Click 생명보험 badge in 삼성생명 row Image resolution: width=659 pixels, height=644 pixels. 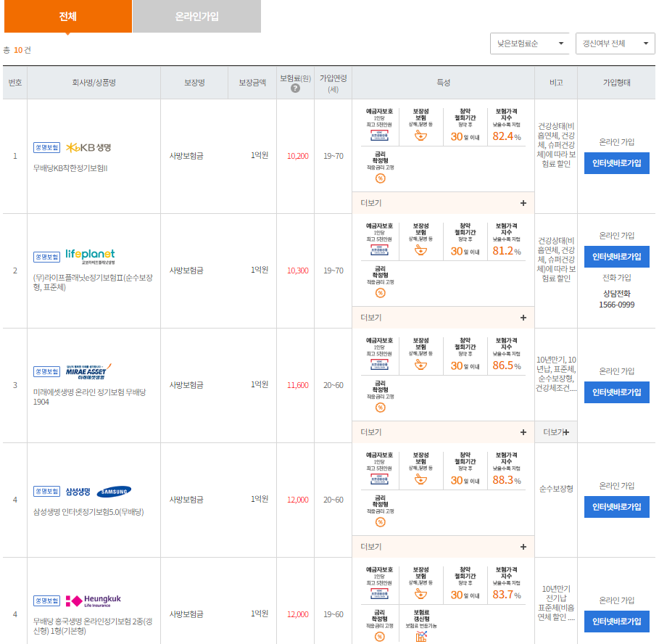pyautogui.click(x=46, y=491)
